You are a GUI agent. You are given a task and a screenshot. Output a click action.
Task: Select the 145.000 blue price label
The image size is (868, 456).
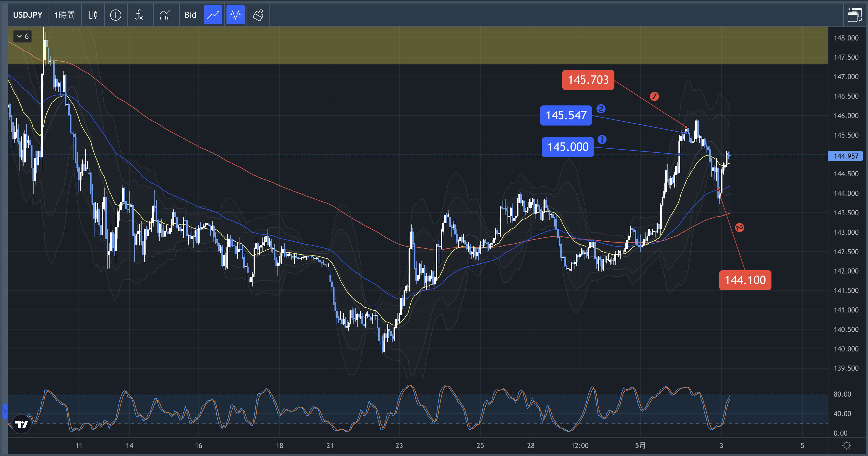coord(568,147)
